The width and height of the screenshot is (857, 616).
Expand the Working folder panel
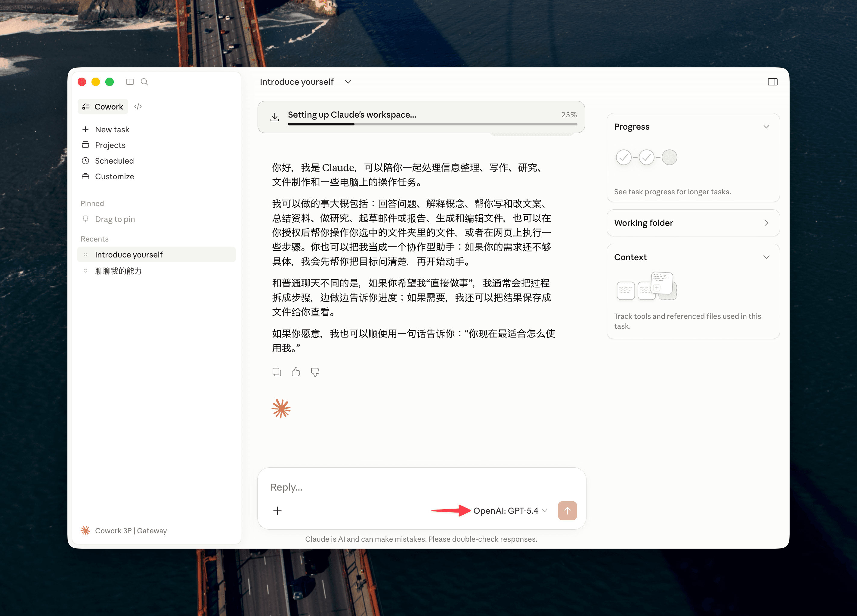(766, 223)
